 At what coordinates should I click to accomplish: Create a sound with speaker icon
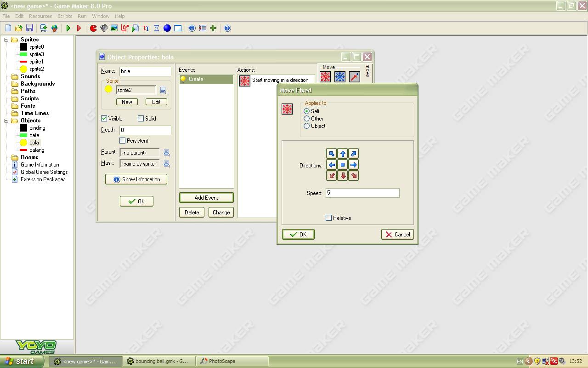point(104,28)
